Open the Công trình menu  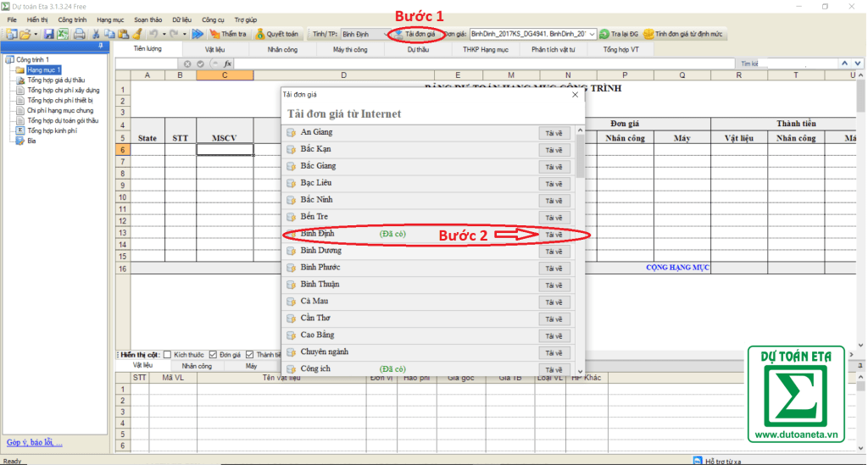pos(72,20)
